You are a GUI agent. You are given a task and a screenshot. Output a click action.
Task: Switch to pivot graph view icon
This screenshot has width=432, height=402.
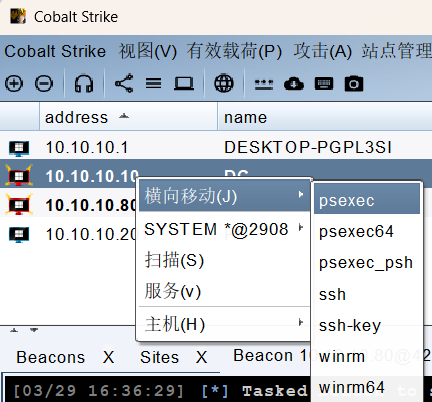coord(124,83)
